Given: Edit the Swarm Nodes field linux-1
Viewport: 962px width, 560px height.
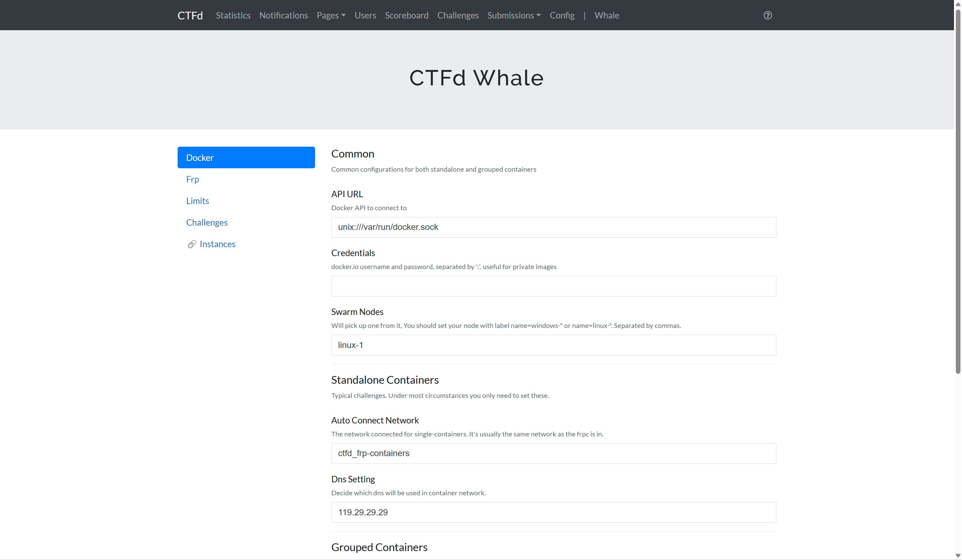Looking at the screenshot, I should (553, 345).
